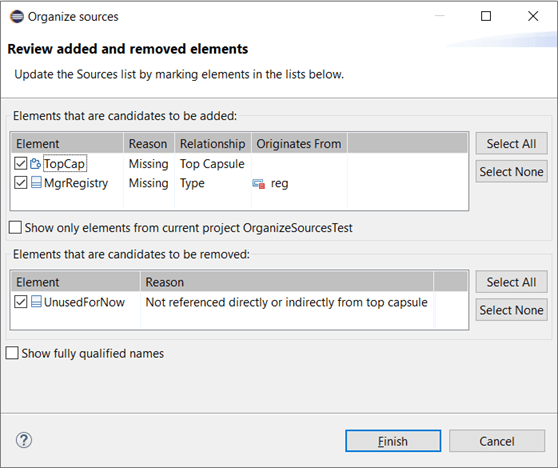Viewport: 558px width, 468px height.
Task: Click Select None for elements to be added
Action: (x=511, y=172)
